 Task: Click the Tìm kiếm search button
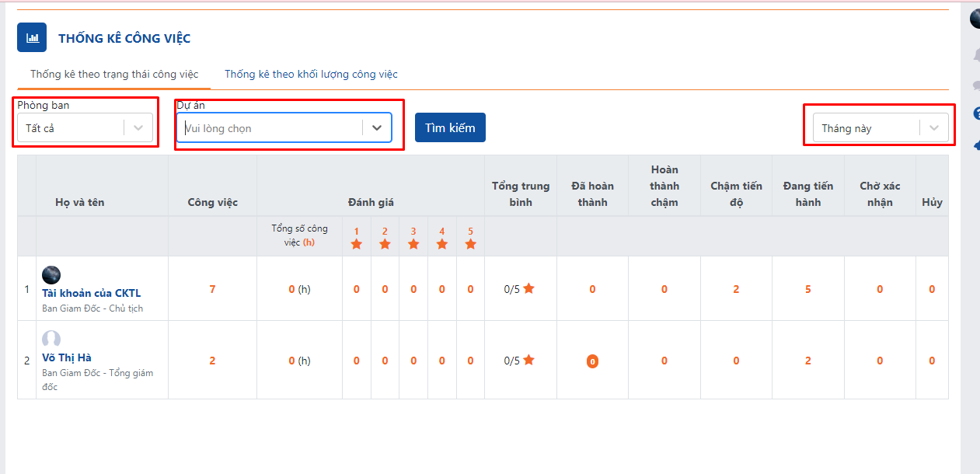450,127
